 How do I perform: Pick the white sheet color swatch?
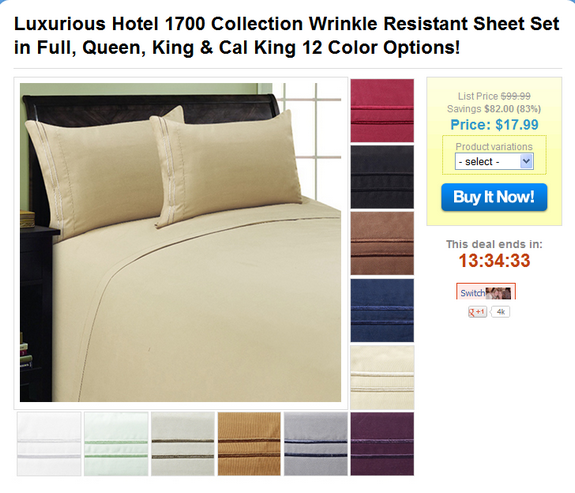(x=49, y=444)
